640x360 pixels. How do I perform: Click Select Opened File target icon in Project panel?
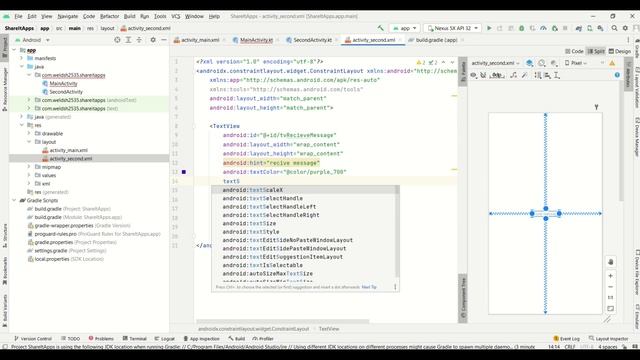pyautogui.click(x=117, y=40)
